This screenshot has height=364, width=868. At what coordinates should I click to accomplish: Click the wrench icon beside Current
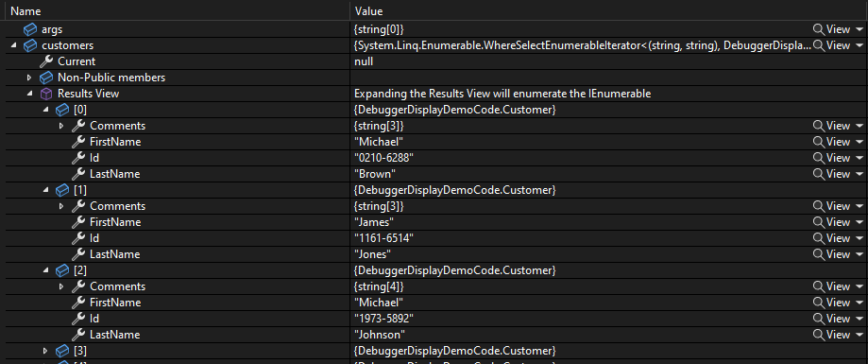point(46,61)
